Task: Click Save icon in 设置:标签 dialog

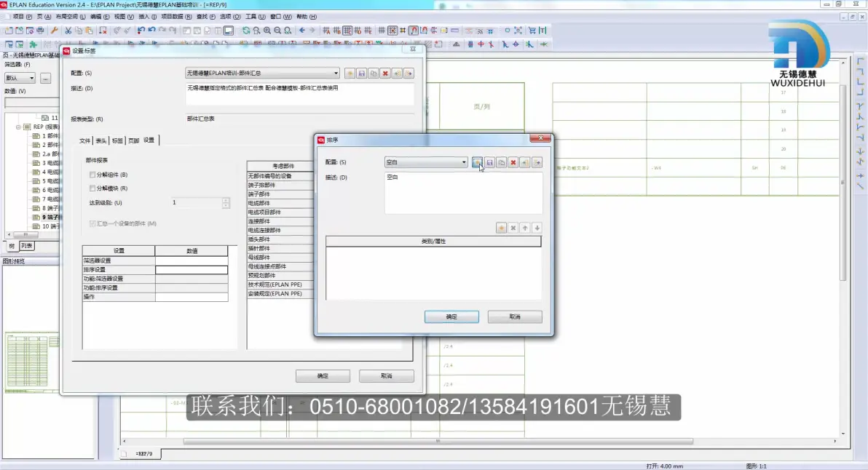Action: tap(361, 73)
